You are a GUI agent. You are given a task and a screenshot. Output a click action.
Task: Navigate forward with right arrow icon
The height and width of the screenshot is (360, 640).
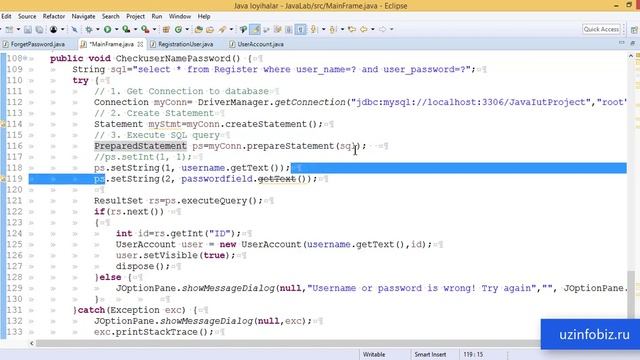click(x=382, y=29)
